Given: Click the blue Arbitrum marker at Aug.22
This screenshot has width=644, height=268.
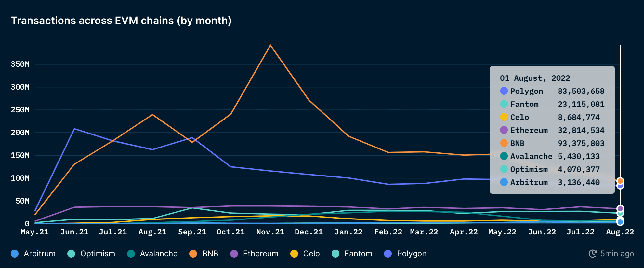Looking at the screenshot, I should (x=620, y=222).
